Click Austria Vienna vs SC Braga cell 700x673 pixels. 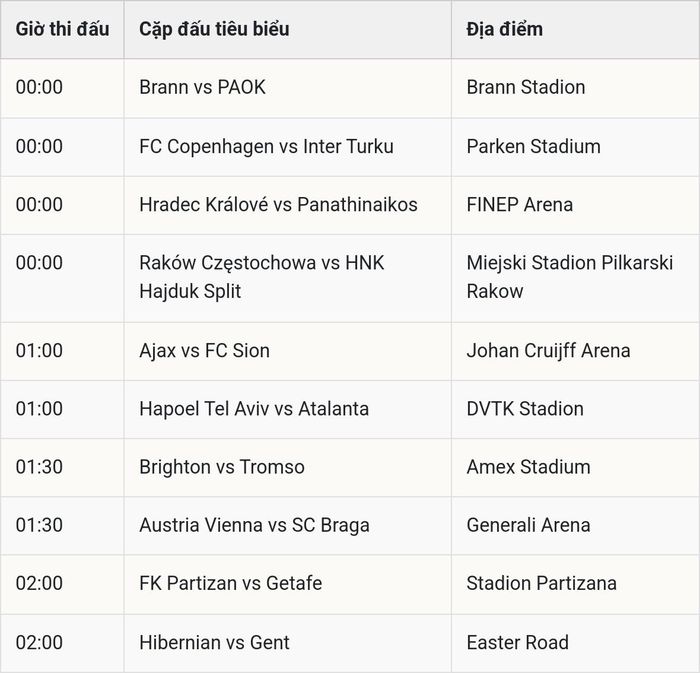pyautogui.click(x=288, y=525)
